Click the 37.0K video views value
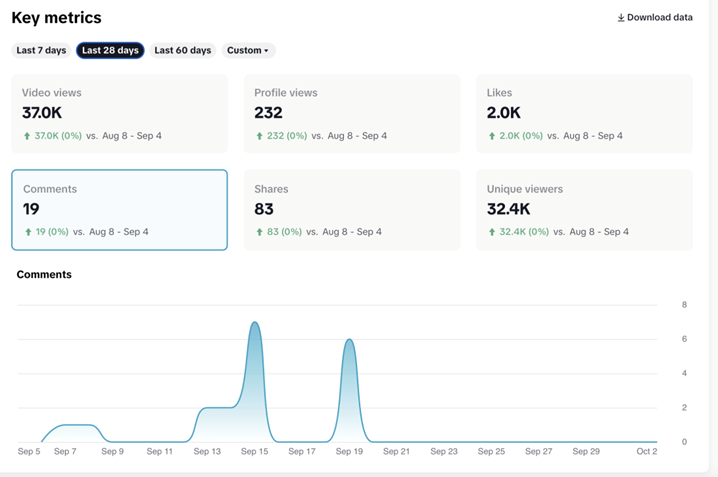This screenshot has height=477, width=718. click(42, 113)
